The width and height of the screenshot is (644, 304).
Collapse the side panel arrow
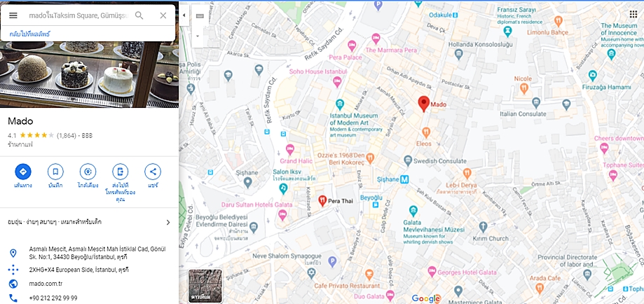[x=184, y=15]
